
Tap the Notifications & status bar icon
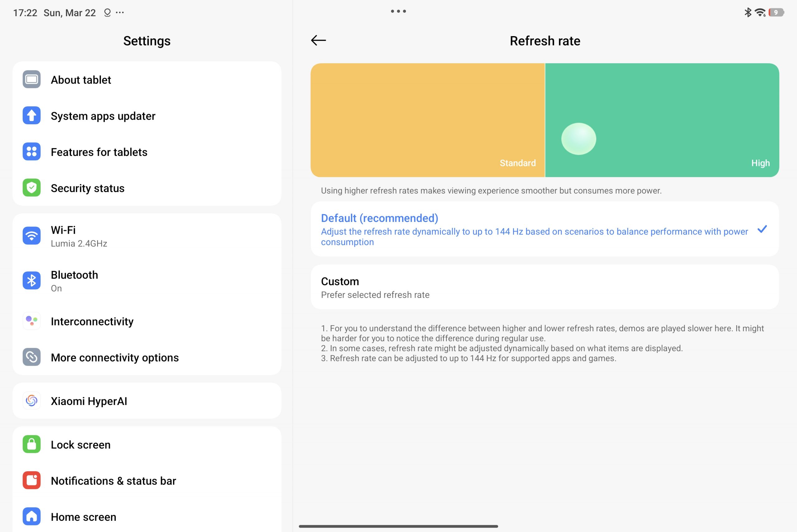31,480
